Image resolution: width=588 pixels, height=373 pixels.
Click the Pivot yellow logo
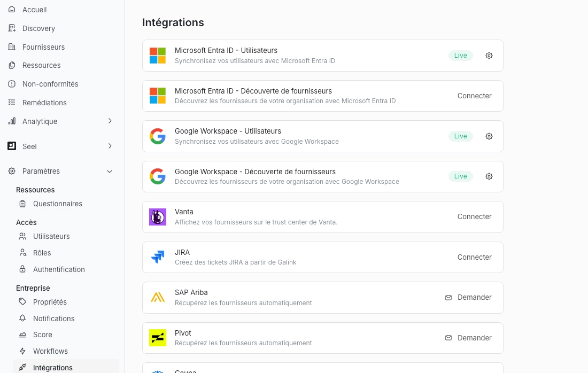pyautogui.click(x=158, y=338)
